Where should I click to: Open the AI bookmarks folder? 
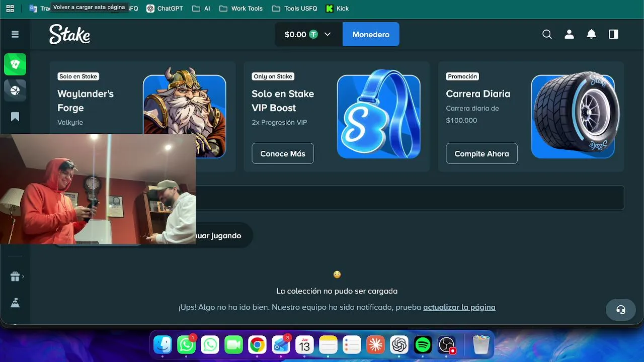(x=201, y=9)
